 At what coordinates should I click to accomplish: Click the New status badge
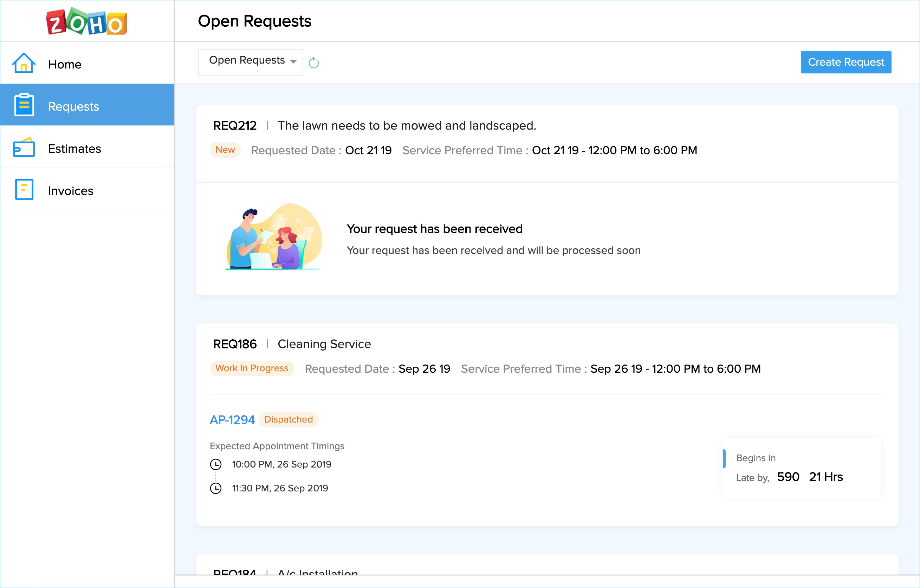tap(225, 150)
